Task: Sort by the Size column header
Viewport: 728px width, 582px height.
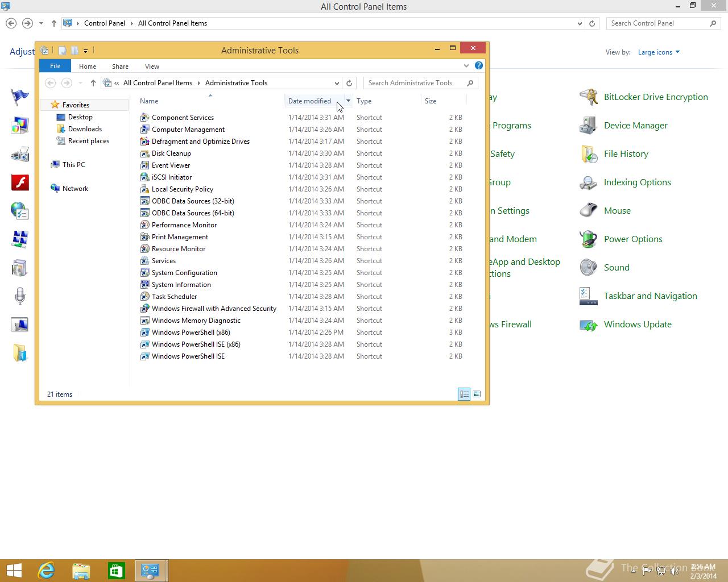Action: (444, 101)
